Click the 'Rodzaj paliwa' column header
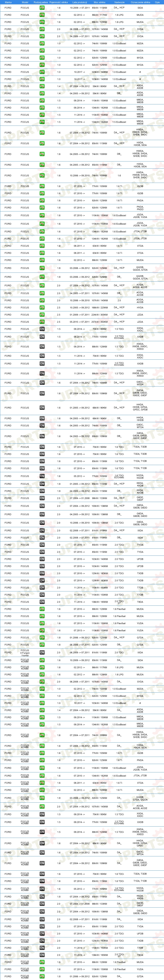This screenshot has height=980, width=164. [41, 2]
